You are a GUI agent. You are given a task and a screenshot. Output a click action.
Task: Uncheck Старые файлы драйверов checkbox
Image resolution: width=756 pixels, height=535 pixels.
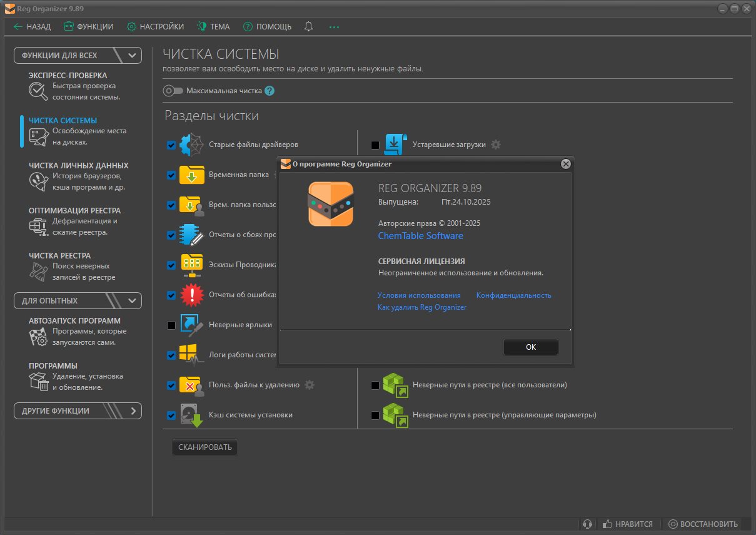coord(171,145)
